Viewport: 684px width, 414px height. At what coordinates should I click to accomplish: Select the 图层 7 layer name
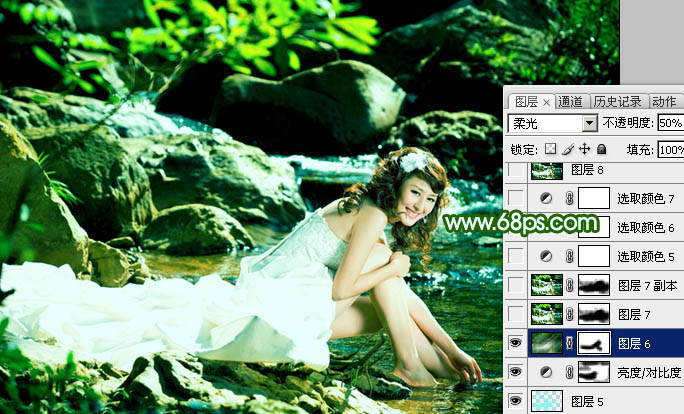(x=635, y=314)
